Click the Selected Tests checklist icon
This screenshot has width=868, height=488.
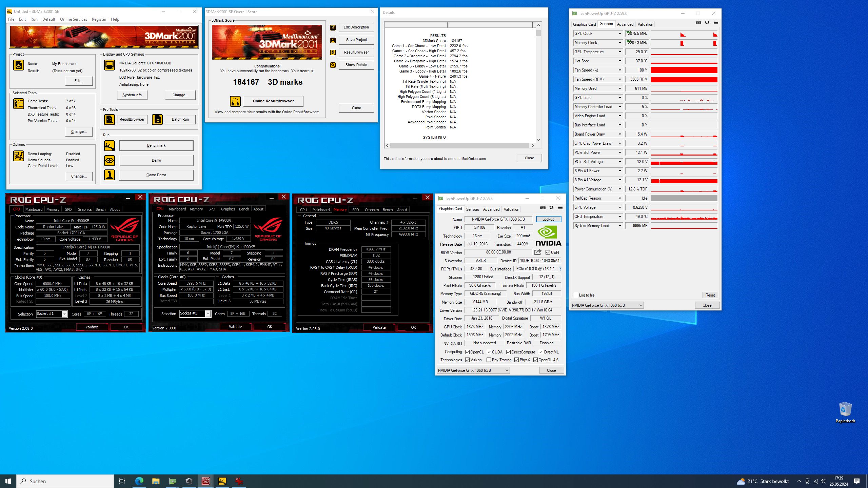point(18,104)
